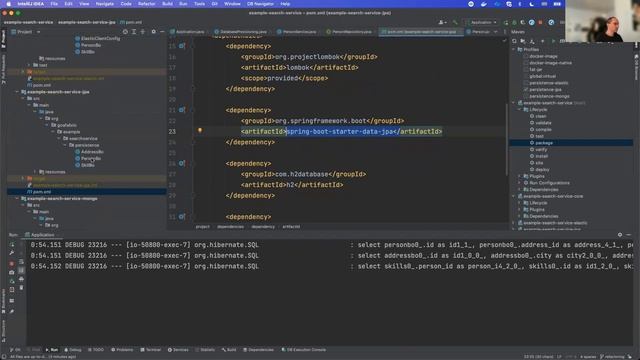Collapse persistence package in jpa module
This screenshot has height=360, width=640.
coord(64,145)
